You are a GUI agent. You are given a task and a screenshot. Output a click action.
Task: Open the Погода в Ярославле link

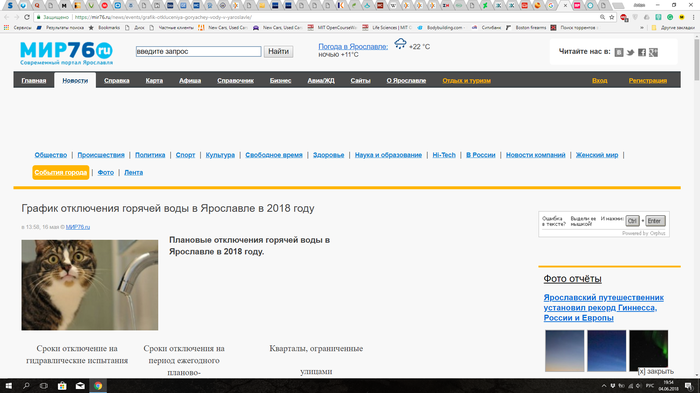(x=353, y=46)
